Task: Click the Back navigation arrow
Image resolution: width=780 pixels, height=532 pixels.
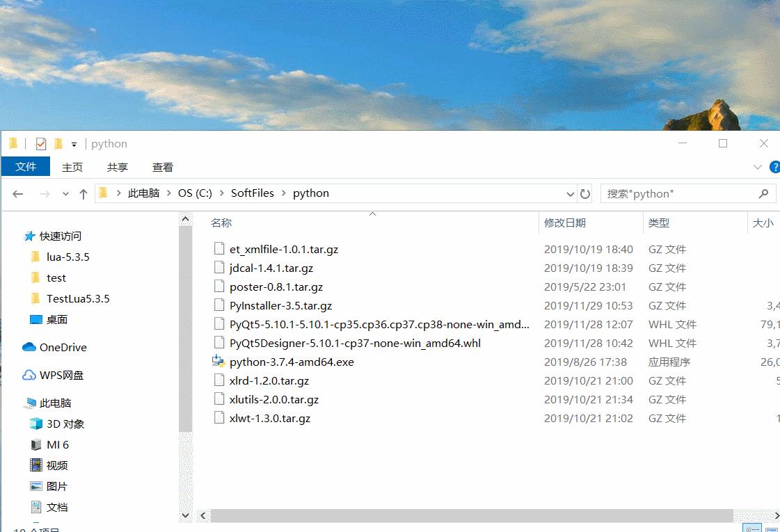Action: [x=18, y=194]
